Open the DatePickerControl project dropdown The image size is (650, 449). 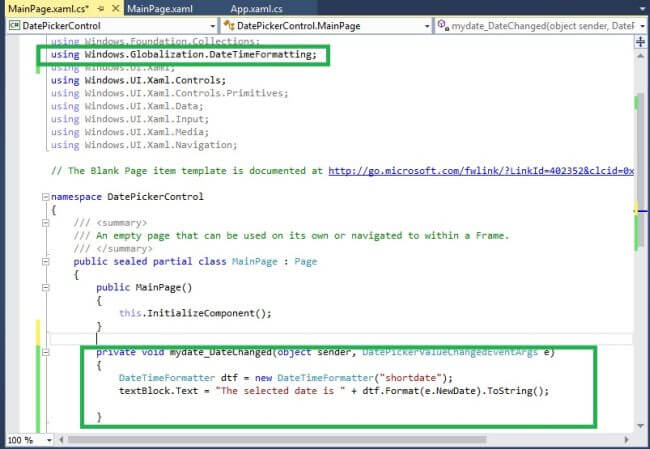point(212,26)
